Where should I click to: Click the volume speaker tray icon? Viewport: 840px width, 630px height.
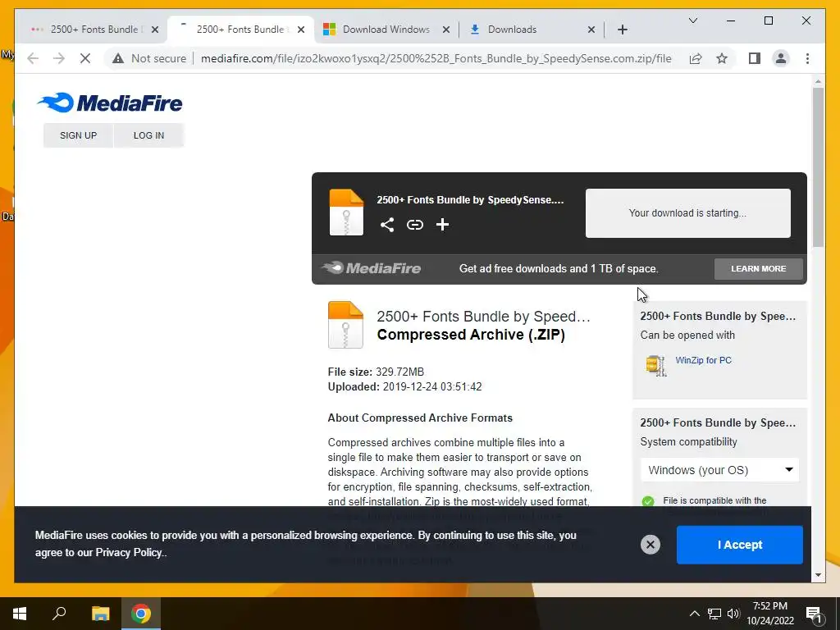point(733,614)
